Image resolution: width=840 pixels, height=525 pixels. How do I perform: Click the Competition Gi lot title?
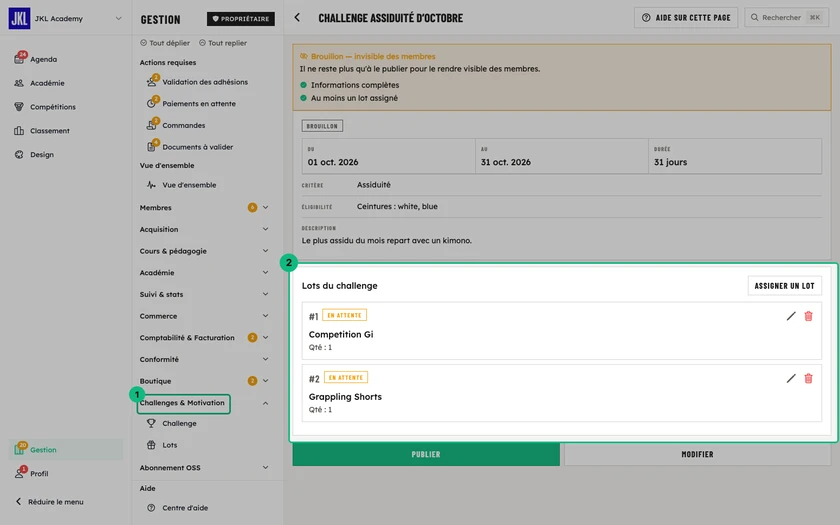click(x=341, y=334)
